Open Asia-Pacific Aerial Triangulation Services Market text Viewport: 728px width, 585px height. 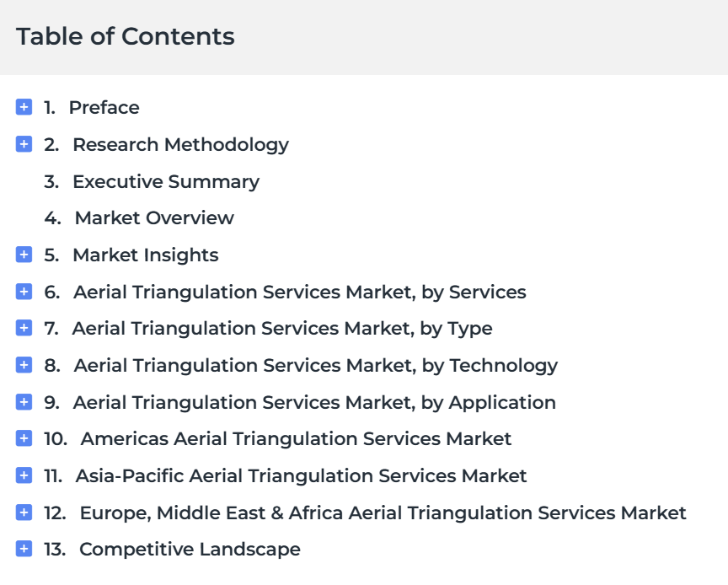(x=302, y=475)
